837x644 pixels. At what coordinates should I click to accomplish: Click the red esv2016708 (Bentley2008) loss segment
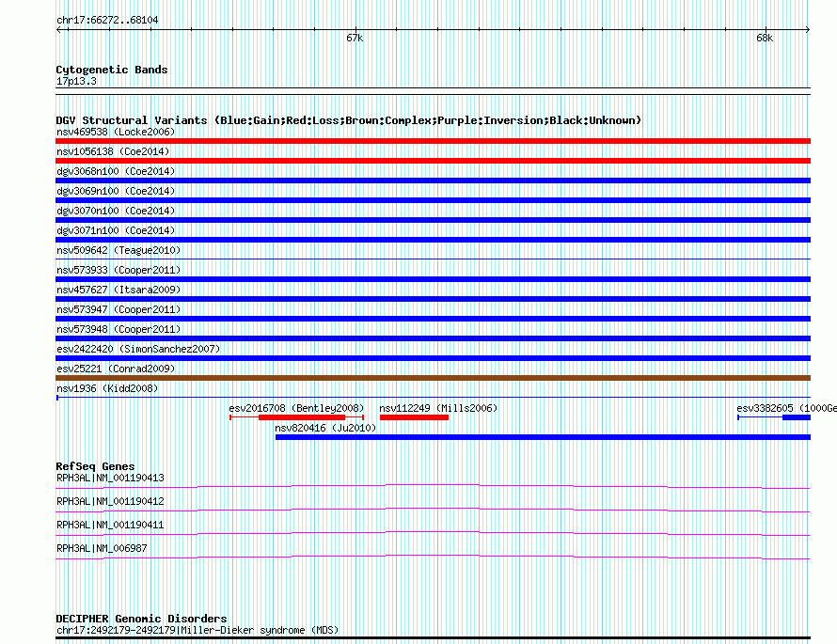pyautogui.click(x=301, y=417)
